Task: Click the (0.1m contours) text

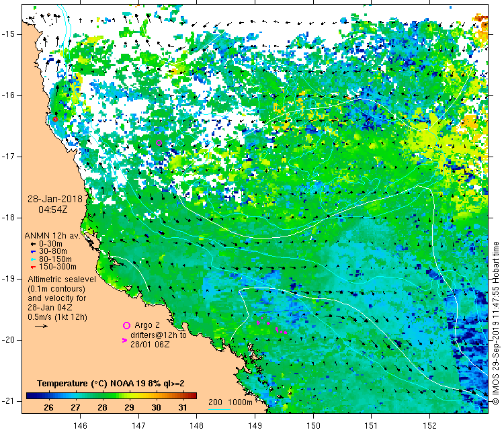Action: [56, 289]
